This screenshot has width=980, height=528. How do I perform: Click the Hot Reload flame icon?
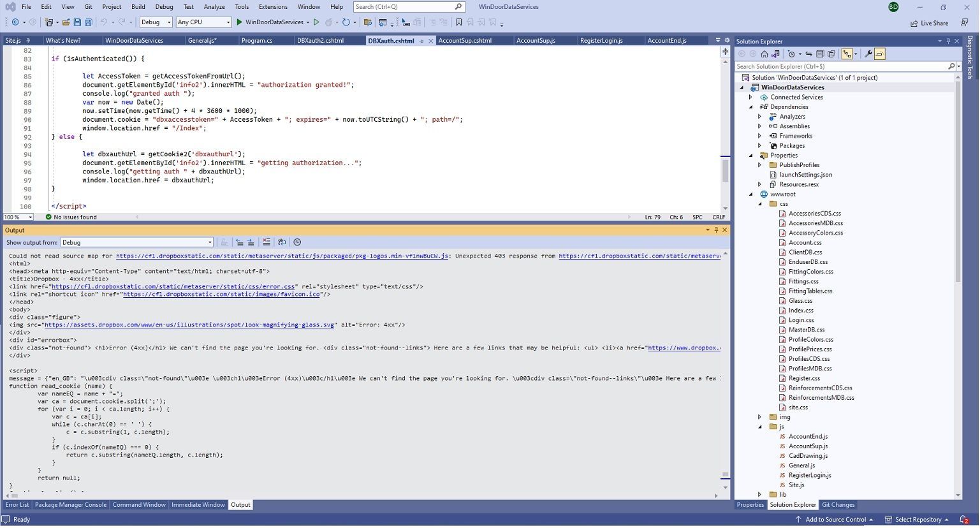click(x=328, y=22)
